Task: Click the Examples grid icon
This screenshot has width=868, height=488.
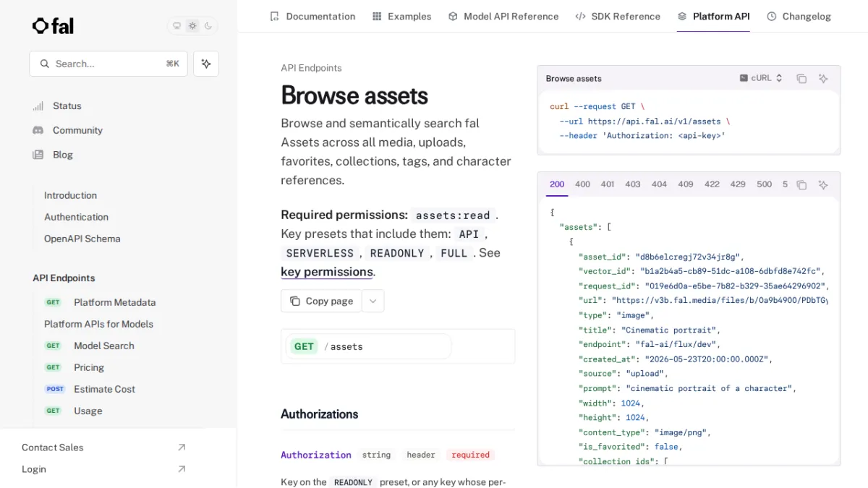Action: point(377,16)
